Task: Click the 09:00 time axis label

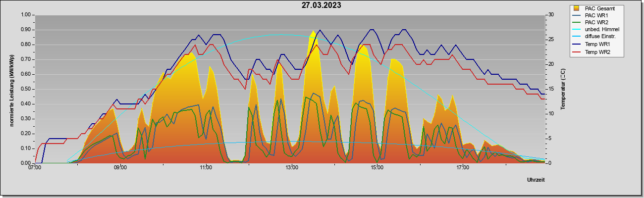Action: [120, 168]
